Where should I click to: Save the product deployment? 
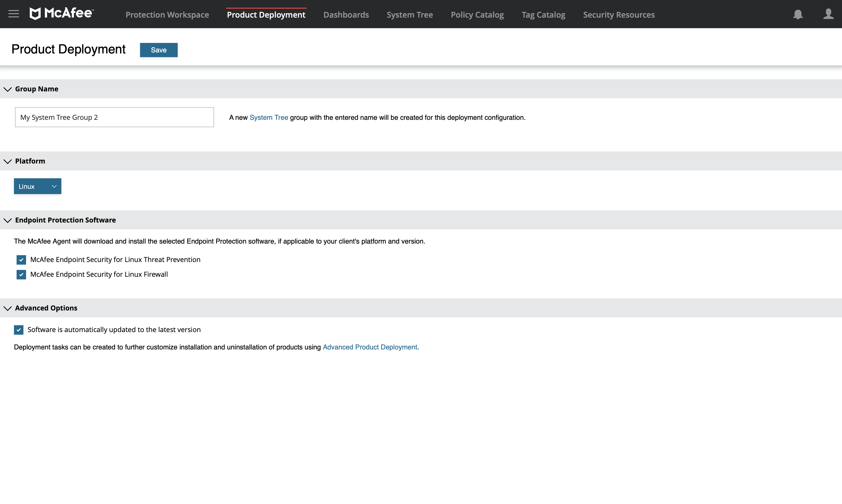tap(159, 50)
